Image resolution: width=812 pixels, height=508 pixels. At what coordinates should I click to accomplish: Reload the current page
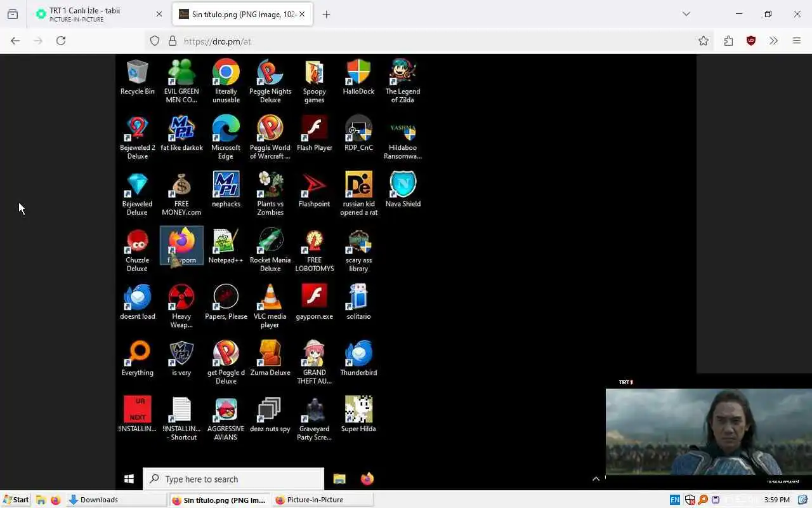[x=61, y=41]
